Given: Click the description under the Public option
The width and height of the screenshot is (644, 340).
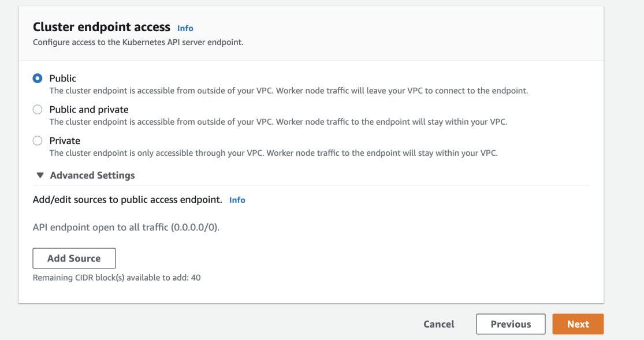Looking at the screenshot, I should 289,91.
